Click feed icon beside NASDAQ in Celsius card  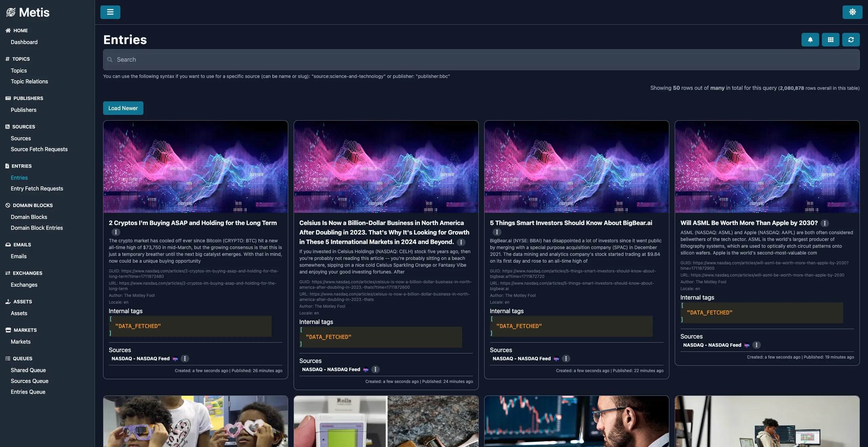(366, 370)
